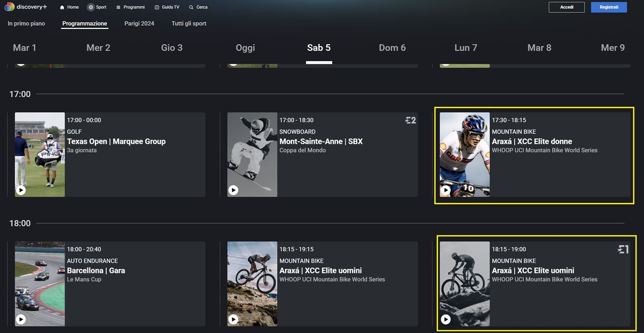This screenshot has width=644, height=333.
Task: Open Guida TV
Action: [167, 8]
